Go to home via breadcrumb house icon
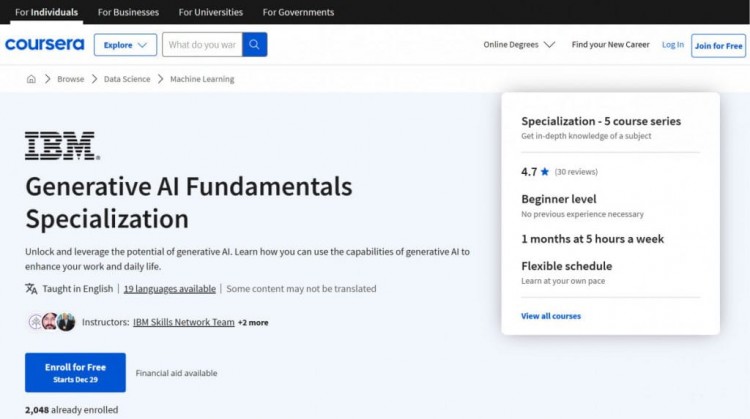The image size is (750, 419). [31, 79]
